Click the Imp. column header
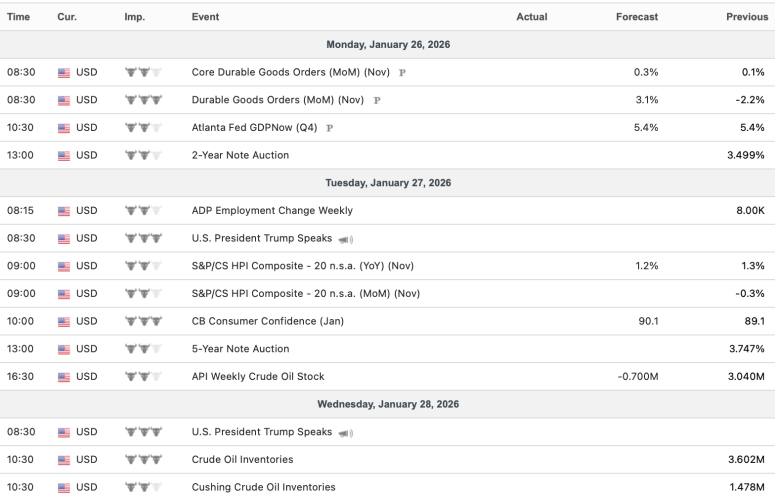Screen dimensions: 775x496 (134, 17)
